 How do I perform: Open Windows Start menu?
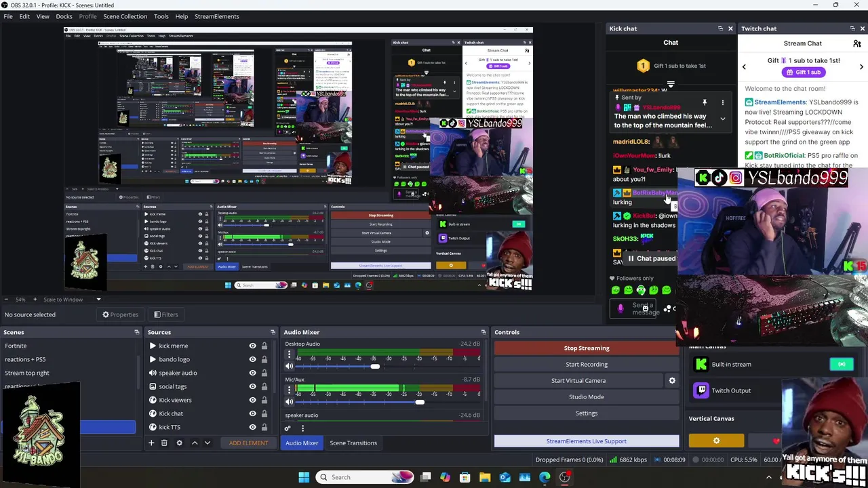click(x=304, y=477)
